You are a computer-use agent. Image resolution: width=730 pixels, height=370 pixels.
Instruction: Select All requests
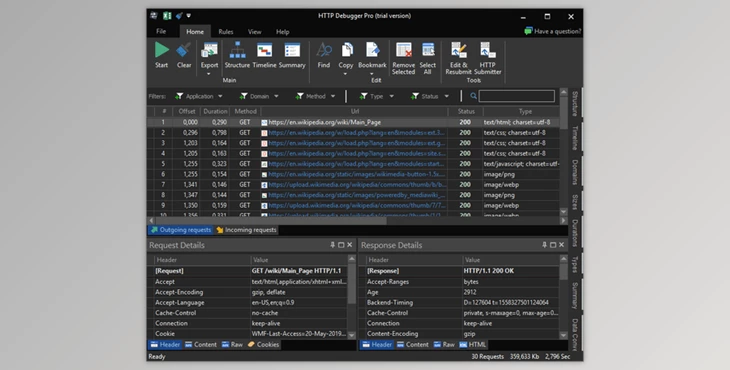pyautogui.click(x=427, y=59)
